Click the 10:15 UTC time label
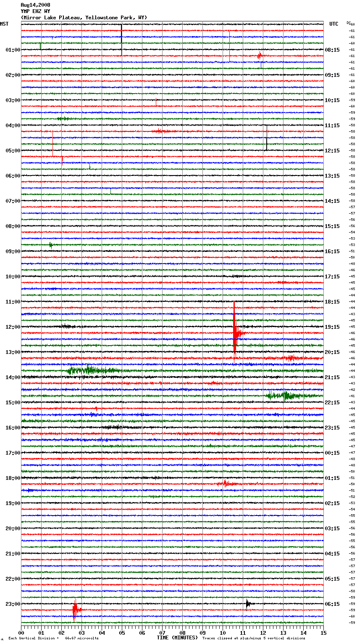The image size is (357, 644). (332, 100)
